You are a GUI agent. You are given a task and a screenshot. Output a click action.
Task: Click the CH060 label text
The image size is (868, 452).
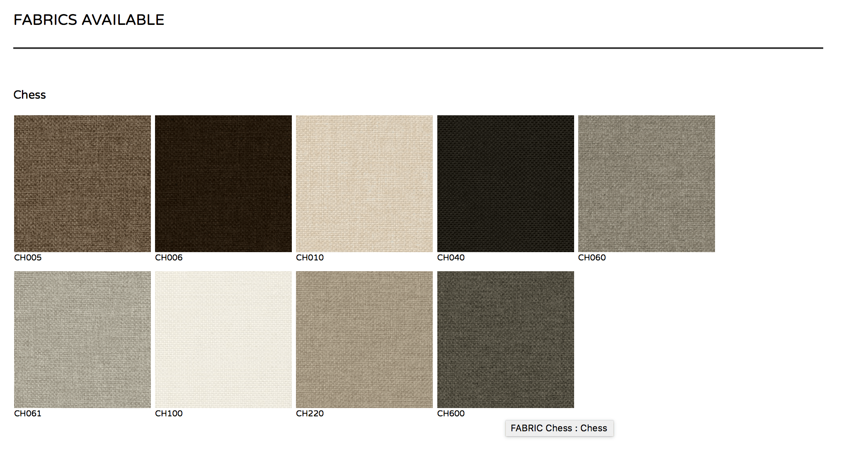coord(592,258)
